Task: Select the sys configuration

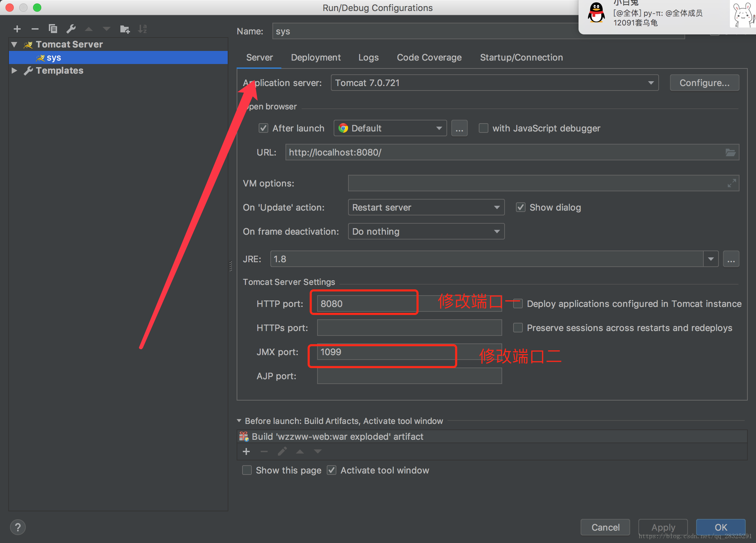Action: click(x=118, y=58)
